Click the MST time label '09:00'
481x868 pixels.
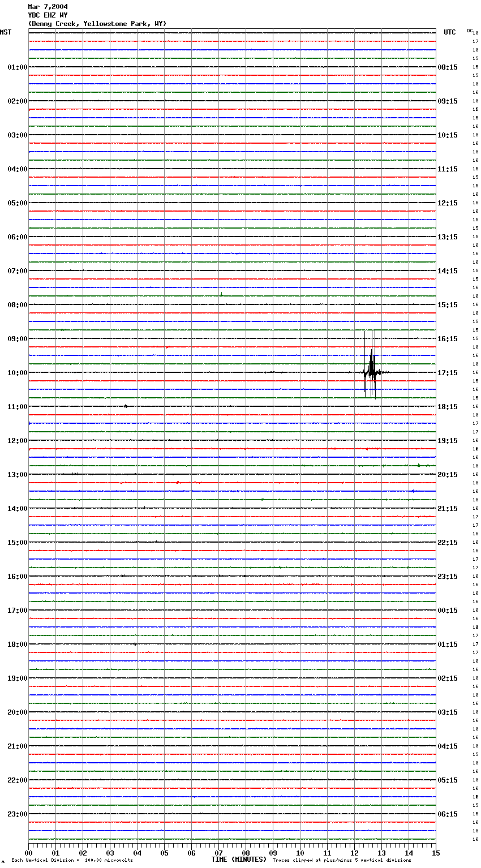point(17,339)
